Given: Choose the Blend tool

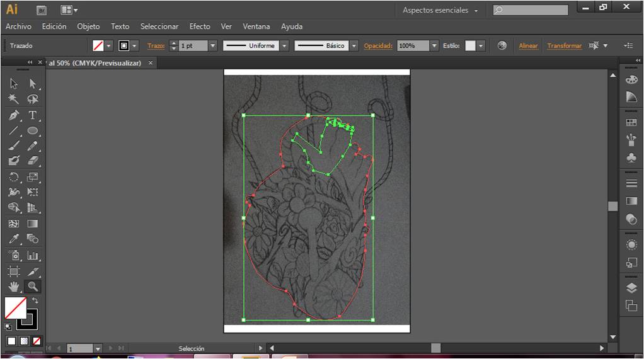Looking at the screenshot, I should coord(32,239).
